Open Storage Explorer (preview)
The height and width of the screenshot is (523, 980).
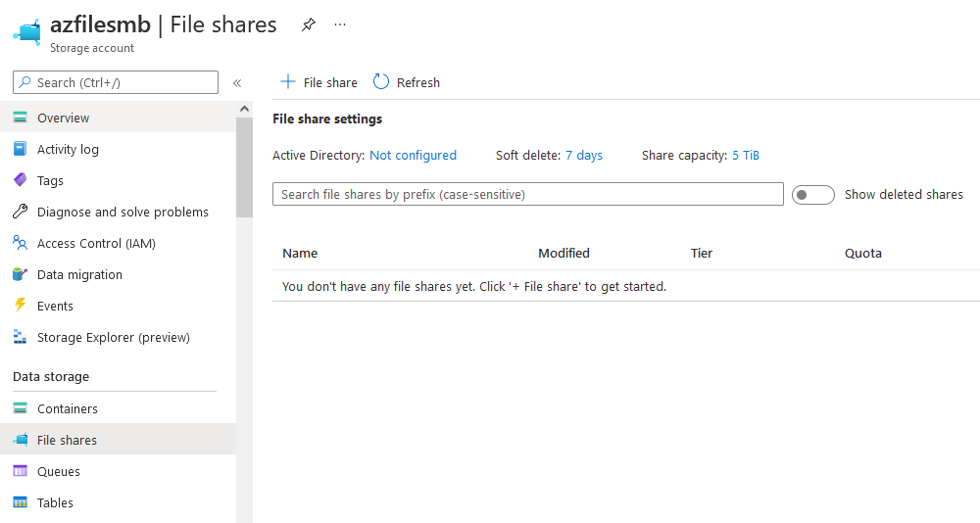[119, 337]
